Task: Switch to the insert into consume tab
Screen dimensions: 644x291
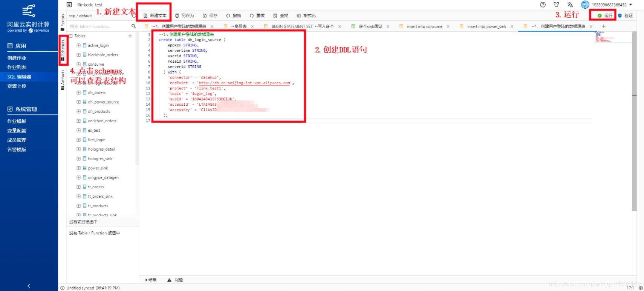Action: click(x=424, y=26)
